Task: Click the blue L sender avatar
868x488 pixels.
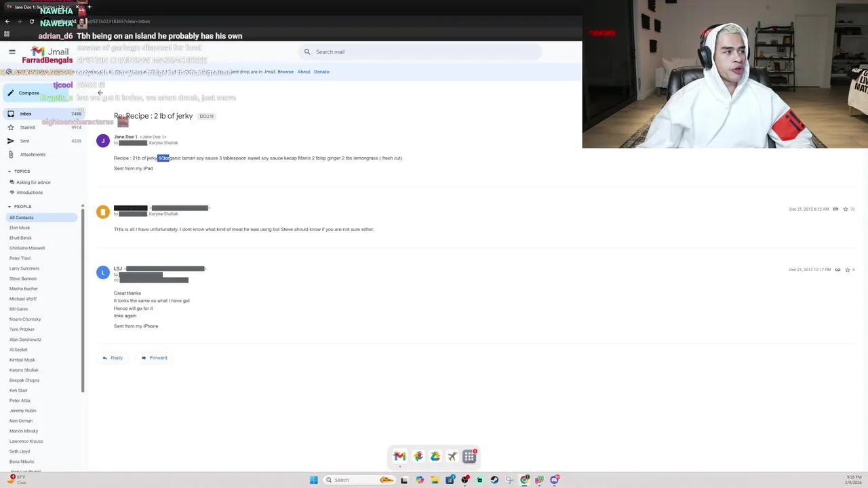Action: [103, 272]
